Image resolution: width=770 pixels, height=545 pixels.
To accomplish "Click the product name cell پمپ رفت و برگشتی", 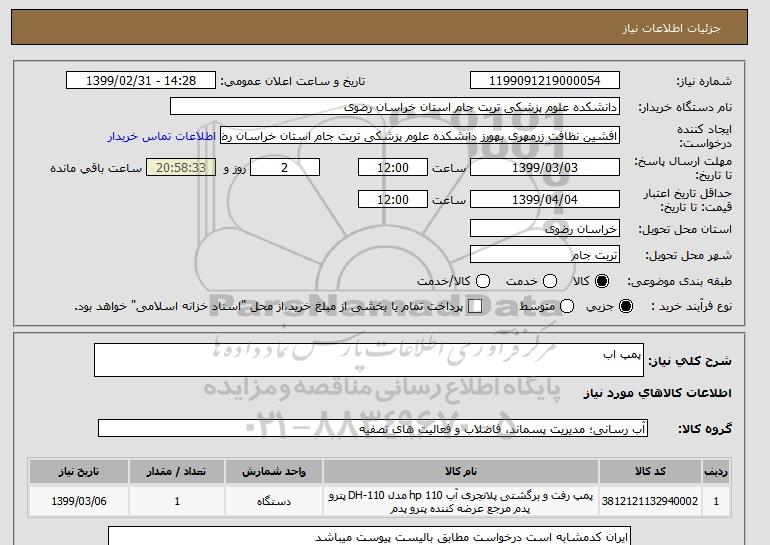I will click(461, 501).
